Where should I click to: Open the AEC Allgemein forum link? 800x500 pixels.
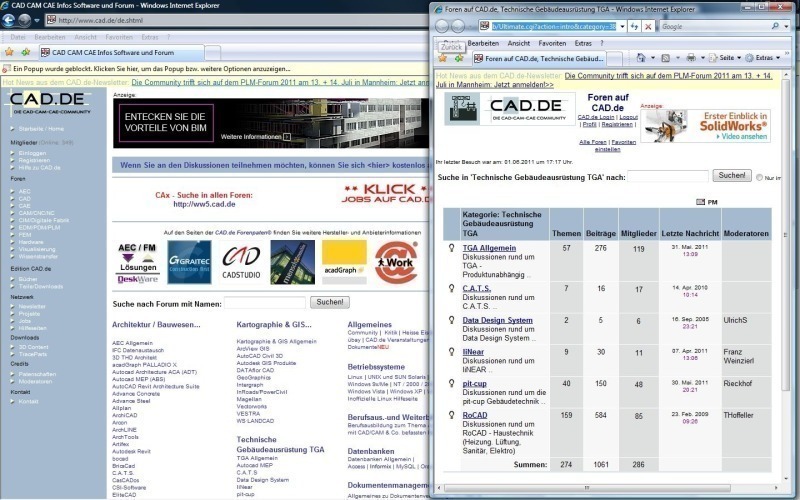pos(132,343)
